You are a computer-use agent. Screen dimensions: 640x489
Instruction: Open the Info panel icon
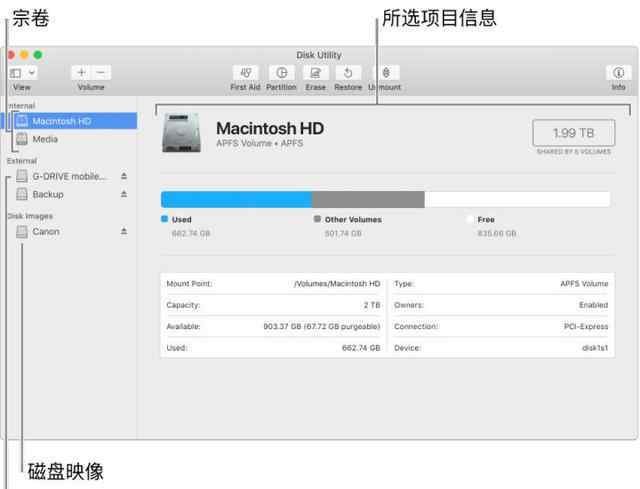pos(618,73)
